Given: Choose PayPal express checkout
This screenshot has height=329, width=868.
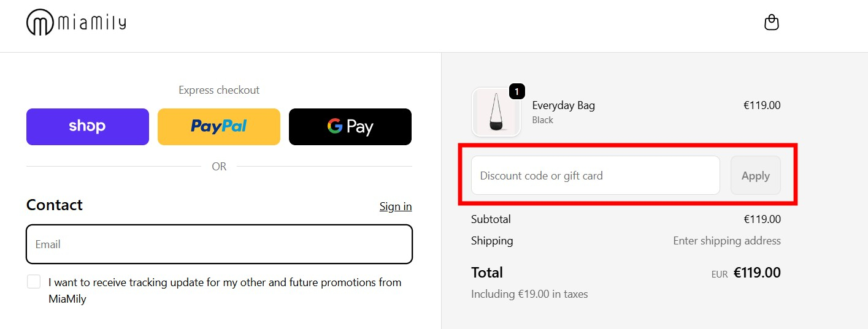Looking at the screenshot, I should point(219,127).
